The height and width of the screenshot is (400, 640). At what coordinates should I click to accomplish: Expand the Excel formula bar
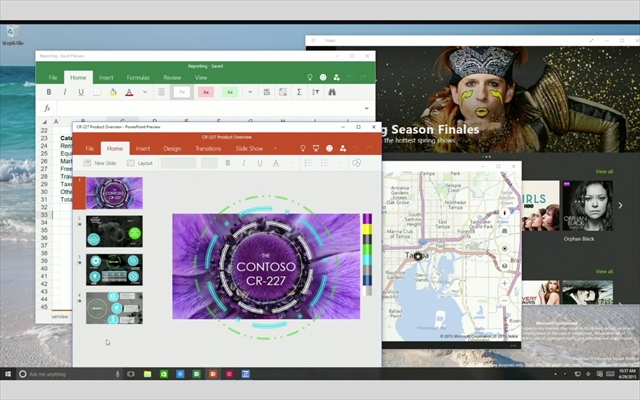click(367, 108)
